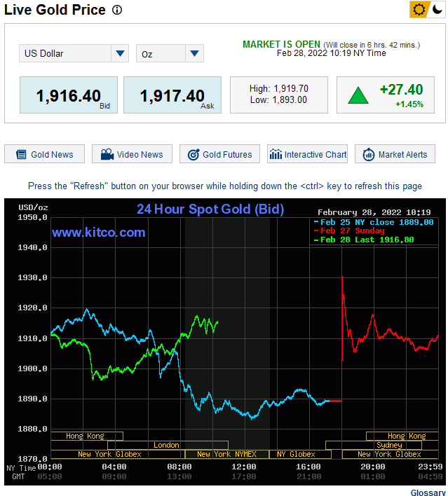Click the +1.45% percent change
Screen dimensions: 448x496
(x=409, y=104)
